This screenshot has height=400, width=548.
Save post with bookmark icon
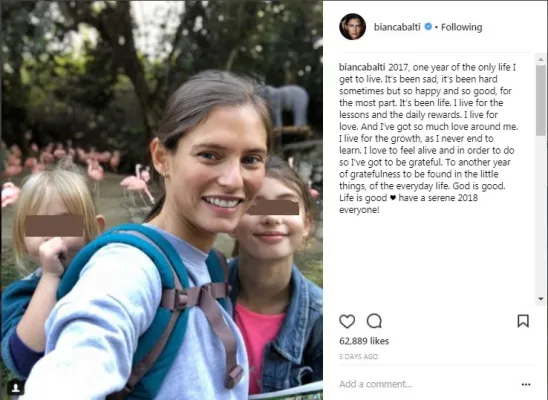(523, 321)
